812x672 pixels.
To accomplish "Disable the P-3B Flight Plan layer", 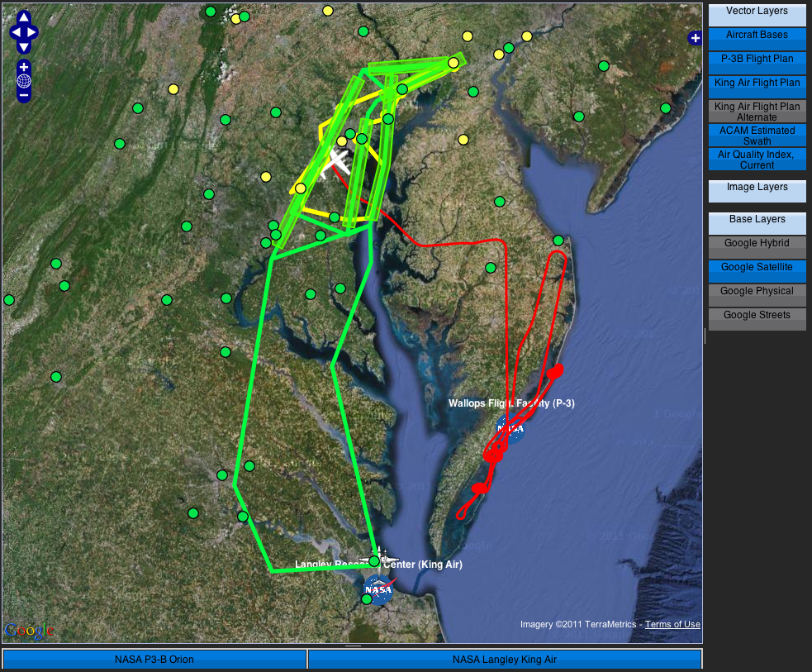I will tap(757, 60).
